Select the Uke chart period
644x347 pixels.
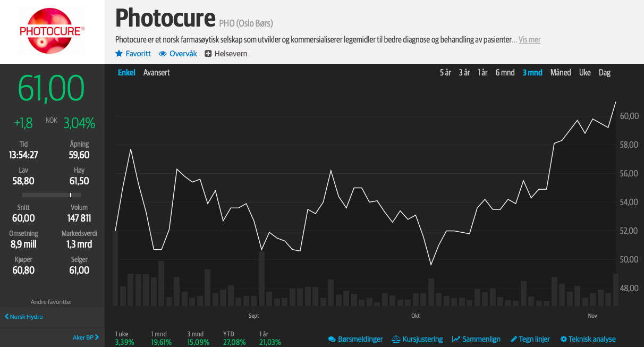click(585, 72)
